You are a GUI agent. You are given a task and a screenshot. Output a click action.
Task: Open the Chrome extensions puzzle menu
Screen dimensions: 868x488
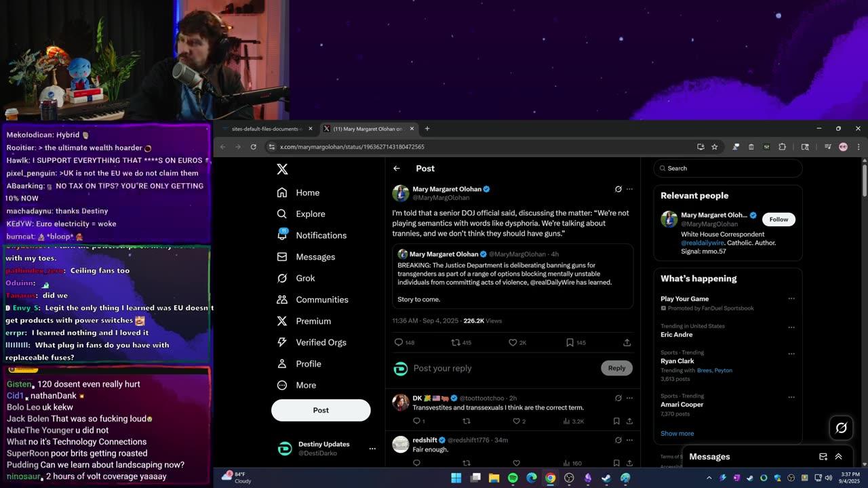pos(782,147)
